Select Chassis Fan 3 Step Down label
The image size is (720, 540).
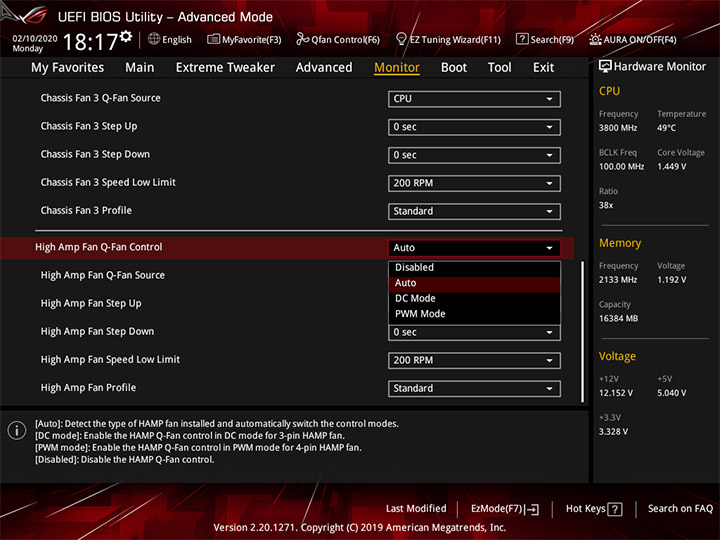[95, 154]
